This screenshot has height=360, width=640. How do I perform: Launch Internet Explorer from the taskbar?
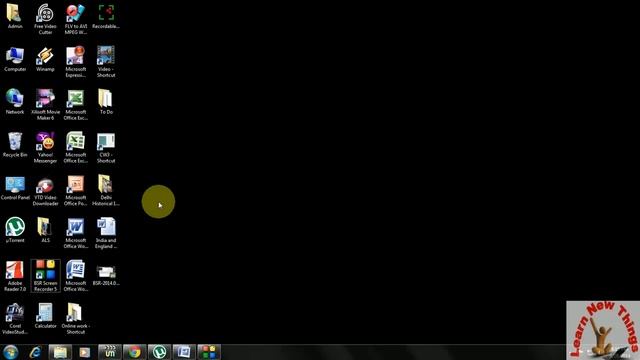(36, 352)
